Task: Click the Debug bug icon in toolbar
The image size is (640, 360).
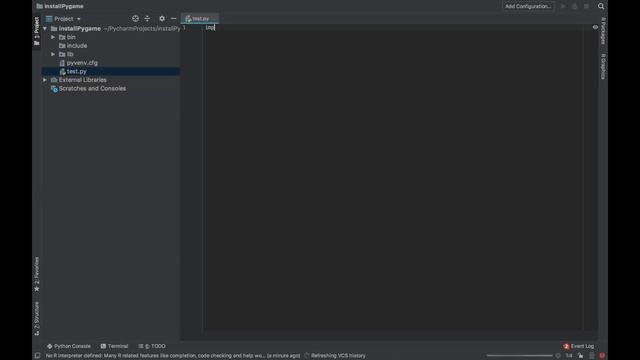Action: [574, 6]
